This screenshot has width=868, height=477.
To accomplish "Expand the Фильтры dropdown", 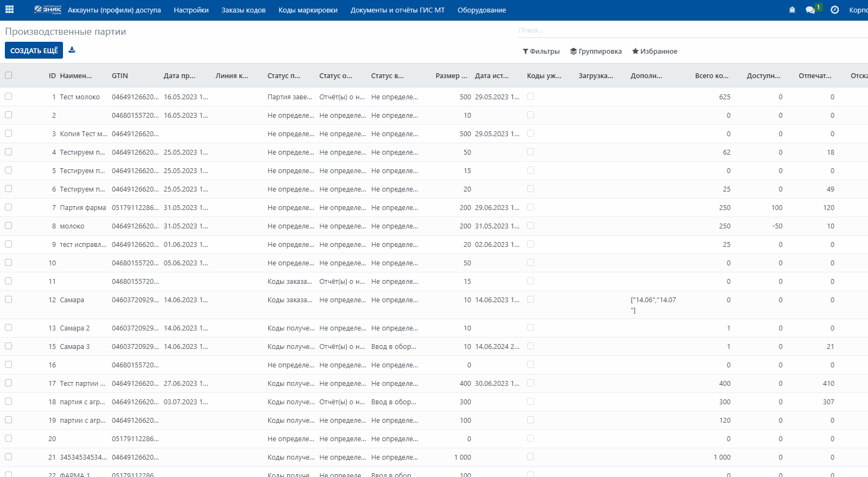I will click(x=541, y=52).
